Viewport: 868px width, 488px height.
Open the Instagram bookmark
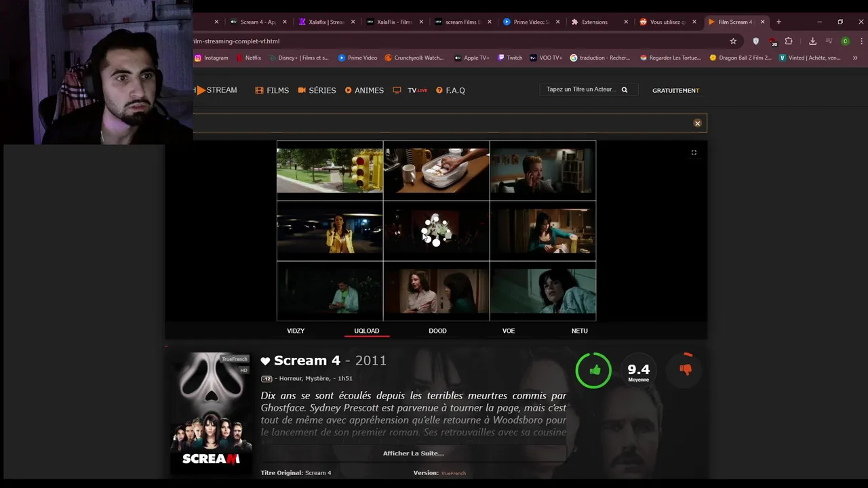[x=212, y=58]
